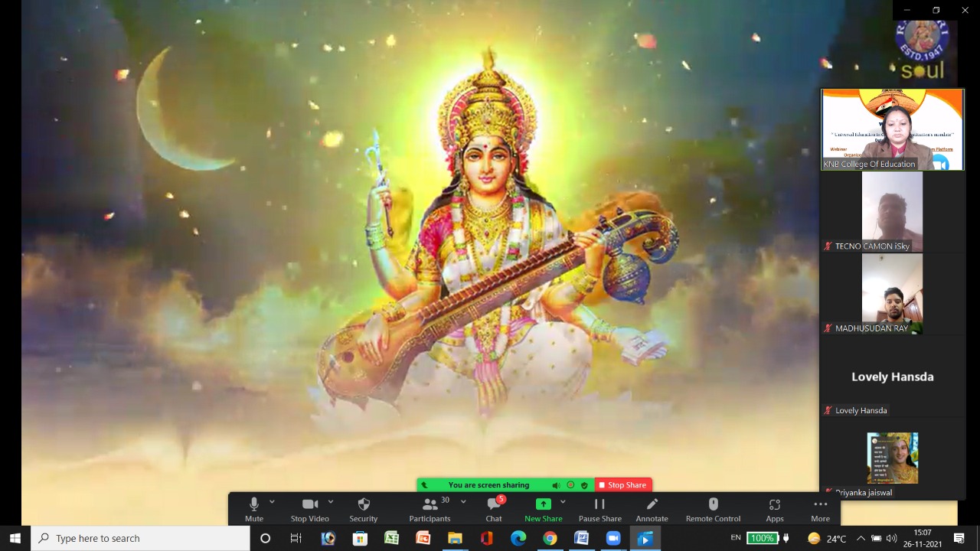Open the Apps panel in Zoom
Image resolution: width=980 pixels, height=551 pixels.
click(x=775, y=509)
